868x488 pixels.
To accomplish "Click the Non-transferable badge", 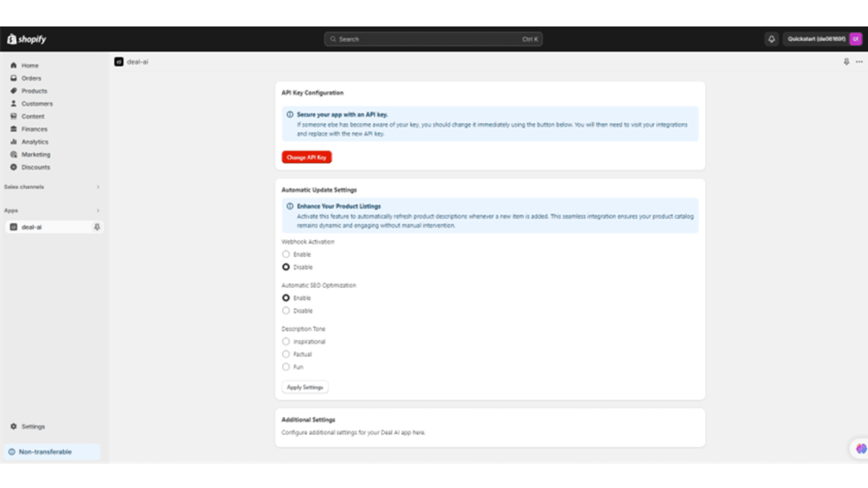I will 53,452.
